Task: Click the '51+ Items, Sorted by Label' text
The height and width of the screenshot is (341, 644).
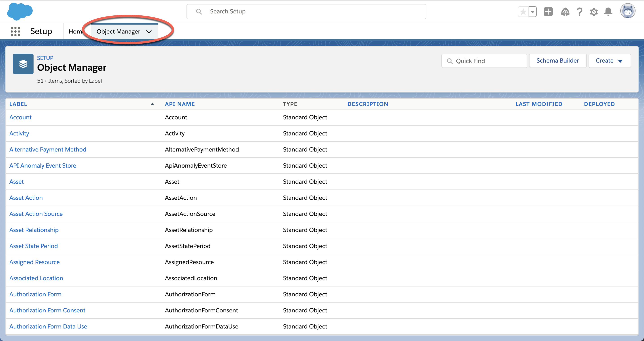Action: pyautogui.click(x=69, y=81)
